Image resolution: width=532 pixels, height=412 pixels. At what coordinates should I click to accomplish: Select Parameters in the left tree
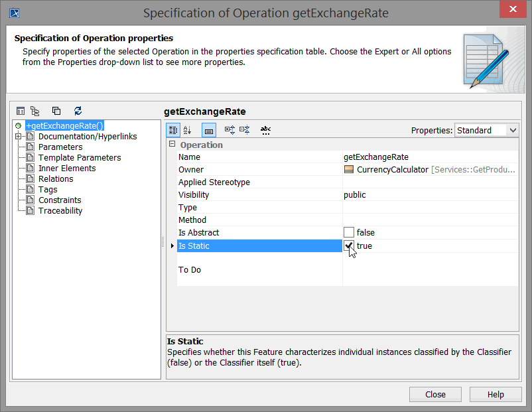click(x=60, y=147)
